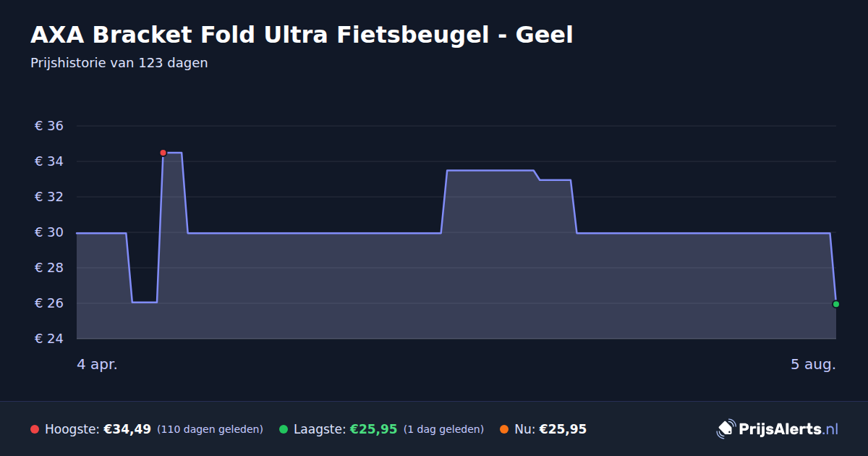This screenshot has width=868, height=456.
Task: Click the € 36 y-axis label
Action: 49,126
